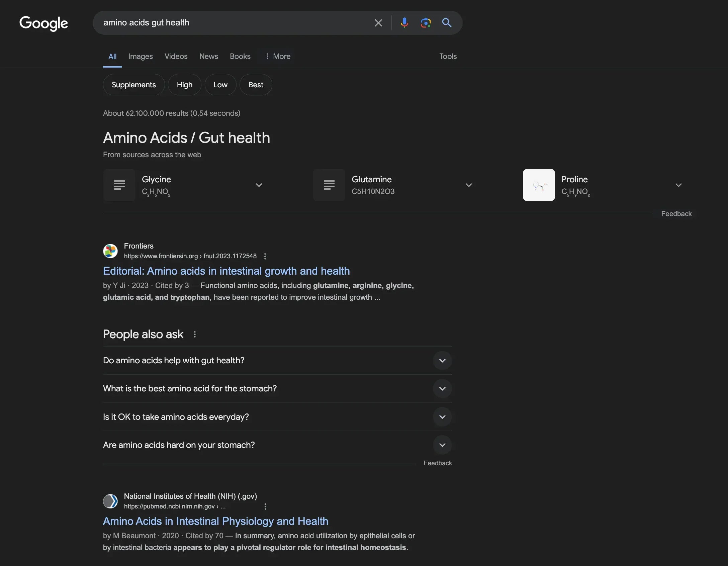This screenshot has width=728, height=566.
Task: Open three-dot menu beside NIH result
Action: coord(265,506)
